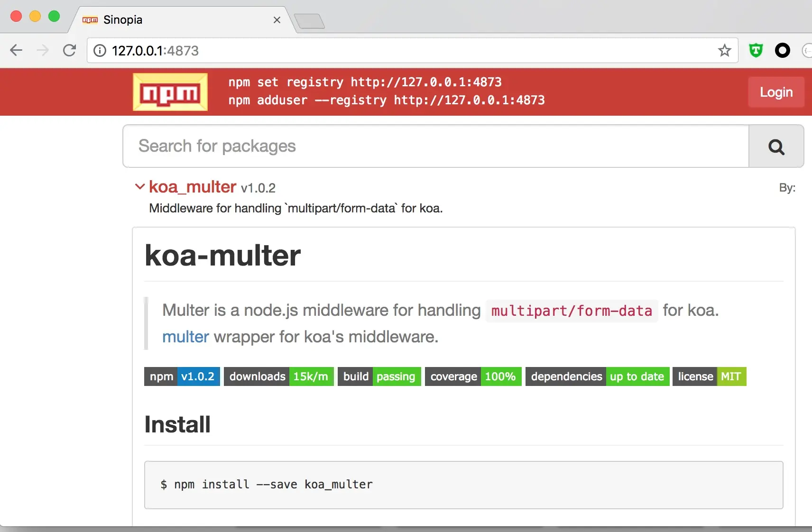Open the black circle extension icon
The image size is (812, 532).
pos(782,50)
